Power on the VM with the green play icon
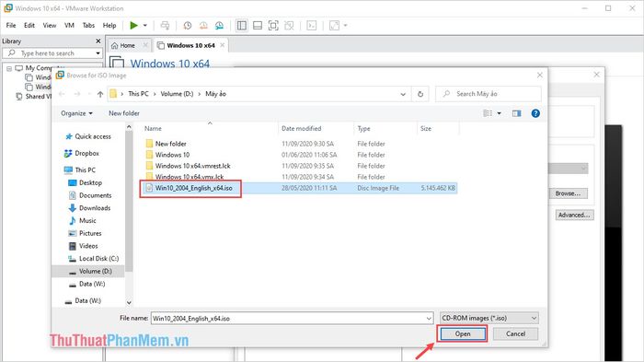This screenshot has height=362, width=644. click(x=133, y=26)
